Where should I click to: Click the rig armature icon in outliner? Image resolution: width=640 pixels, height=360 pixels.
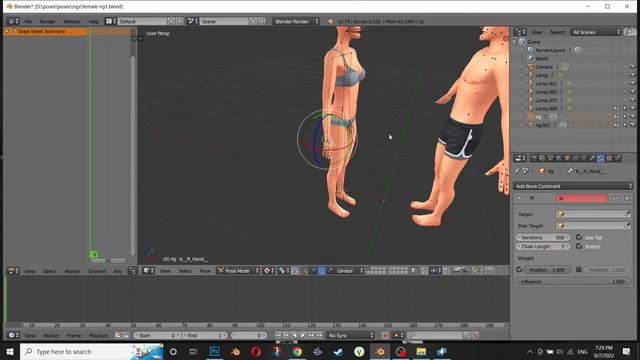(x=531, y=117)
